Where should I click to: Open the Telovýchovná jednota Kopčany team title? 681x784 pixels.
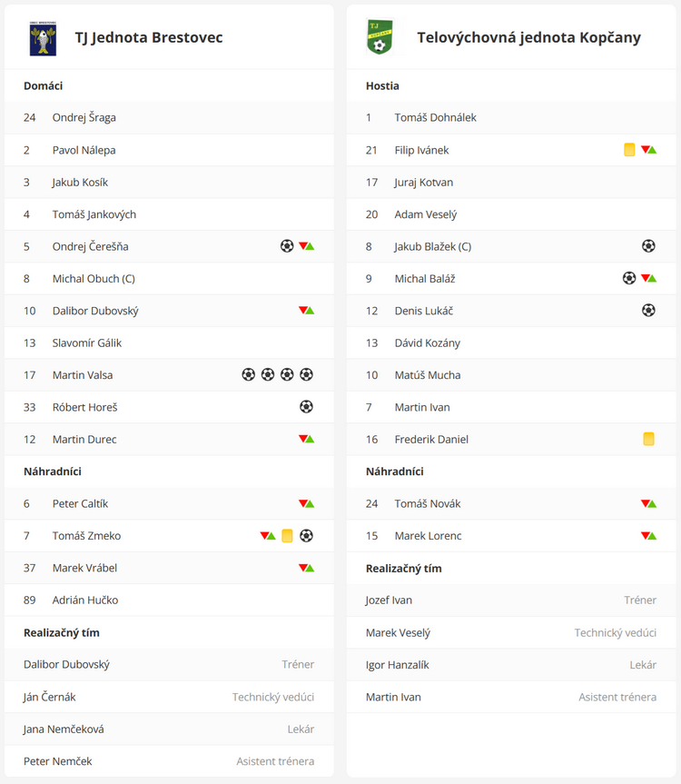click(528, 37)
